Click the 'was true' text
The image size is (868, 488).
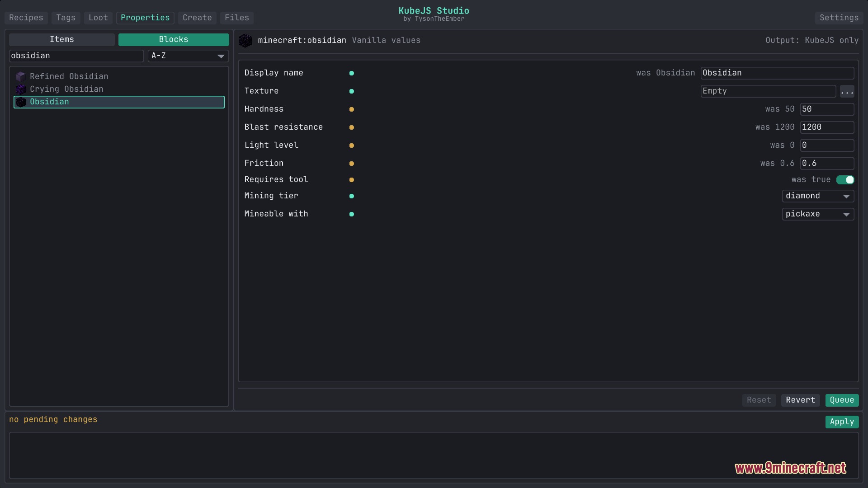tap(811, 179)
